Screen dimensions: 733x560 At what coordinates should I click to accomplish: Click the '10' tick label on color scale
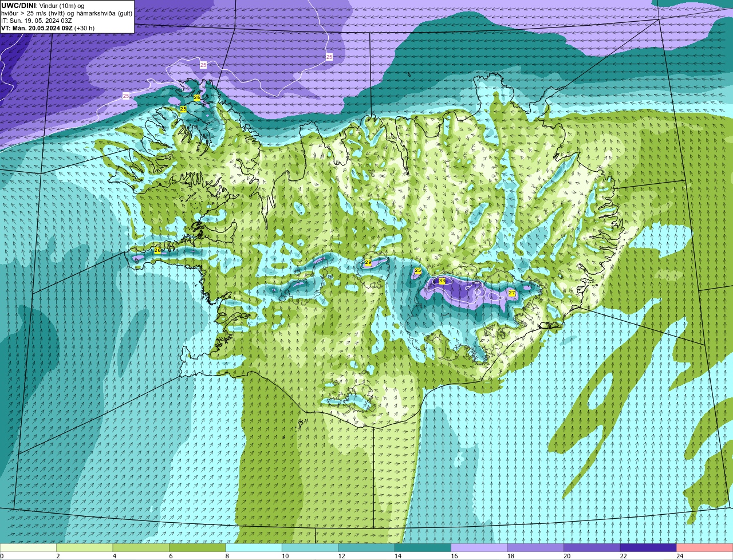(285, 556)
